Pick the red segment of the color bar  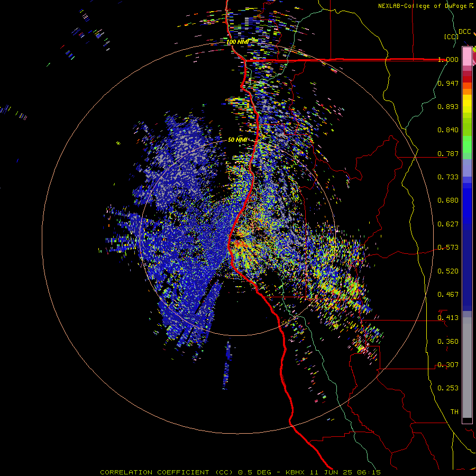coord(467,79)
